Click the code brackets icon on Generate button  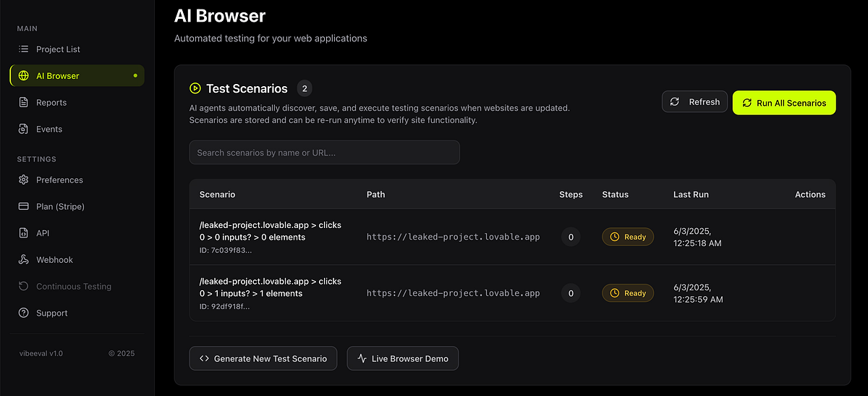[x=204, y=358]
